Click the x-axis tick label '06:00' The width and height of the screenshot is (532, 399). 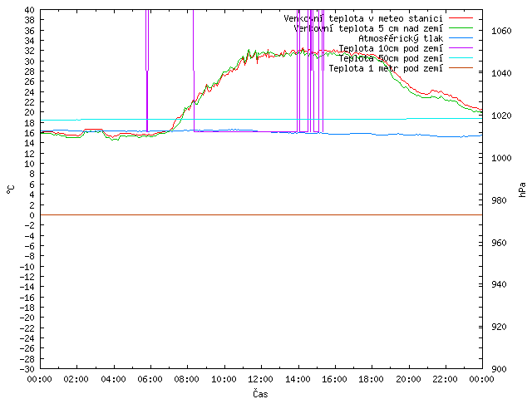pos(150,379)
